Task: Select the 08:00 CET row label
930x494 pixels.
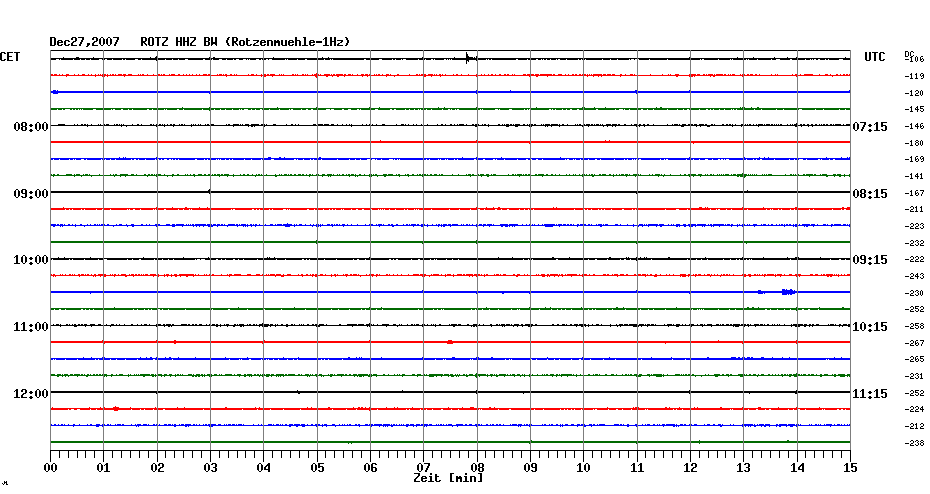Action: [x=31, y=127]
